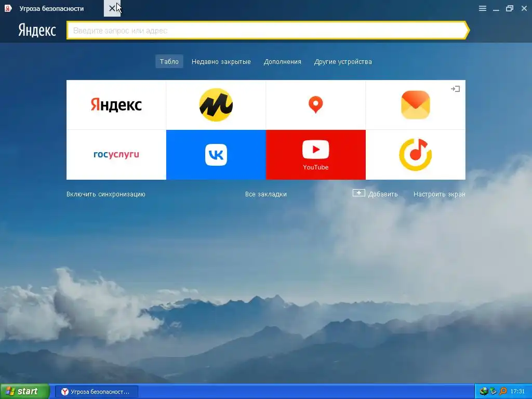
Task: Open the VK tile
Action: click(216, 155)
